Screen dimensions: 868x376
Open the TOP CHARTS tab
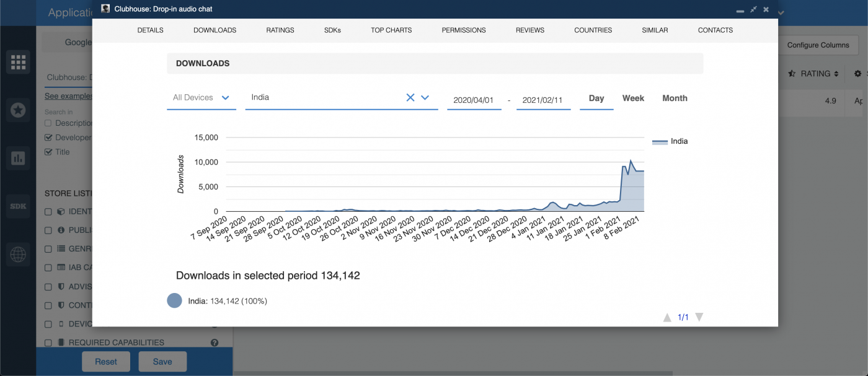[x=391, y=30]
